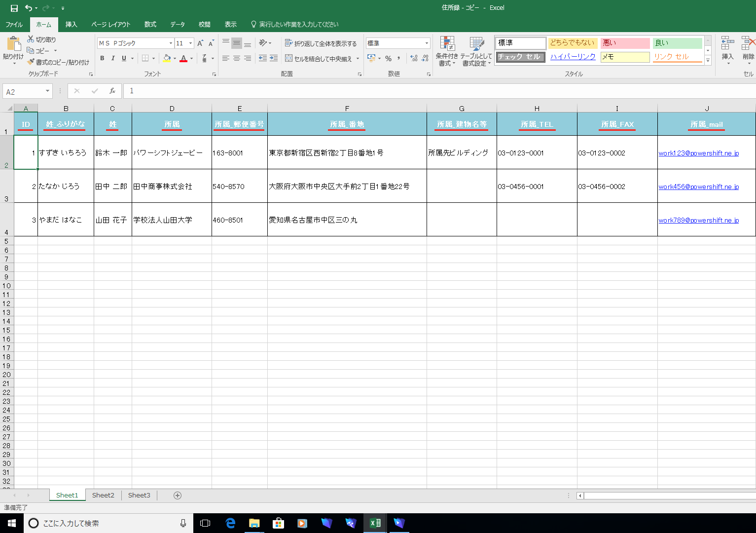Open the font name dropdown

tap(171, 43)
